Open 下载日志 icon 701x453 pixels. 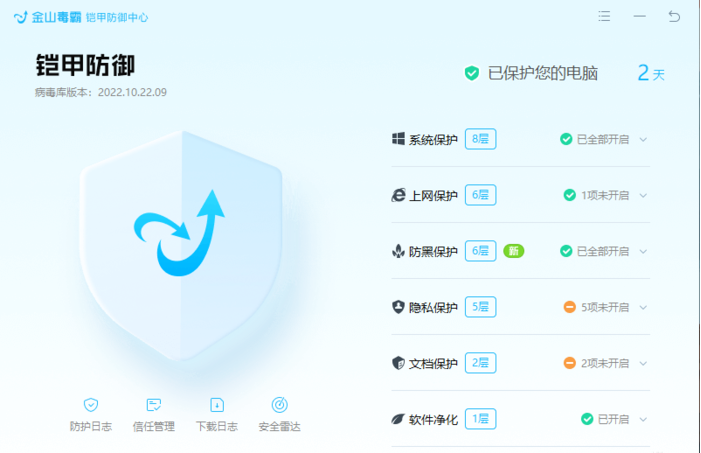click(x=217, y=405)
